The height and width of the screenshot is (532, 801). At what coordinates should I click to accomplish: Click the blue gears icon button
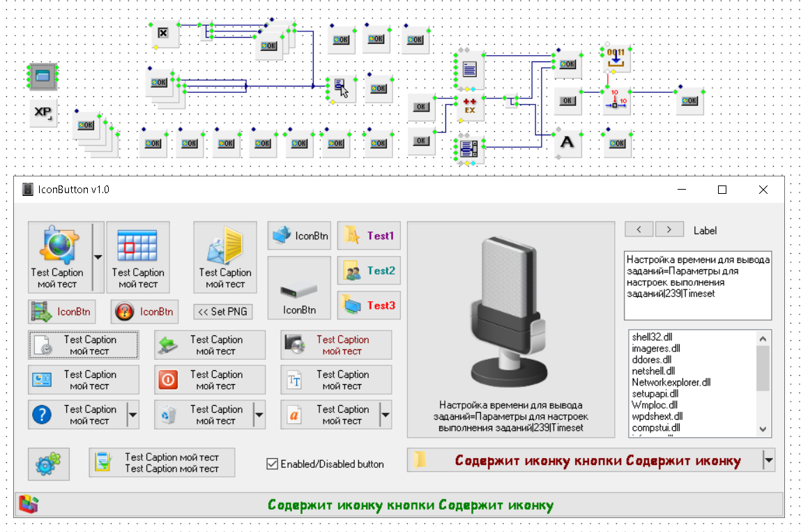(x=49, y=464)
